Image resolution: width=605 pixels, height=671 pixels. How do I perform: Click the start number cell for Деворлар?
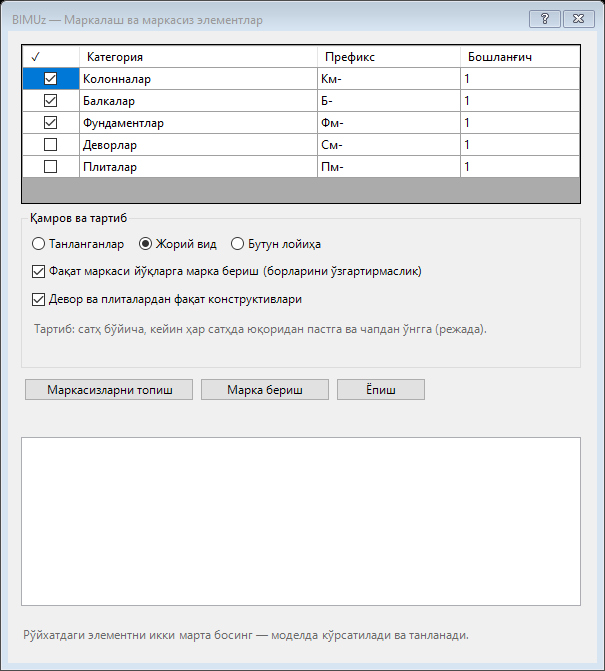tap(520, 145)
